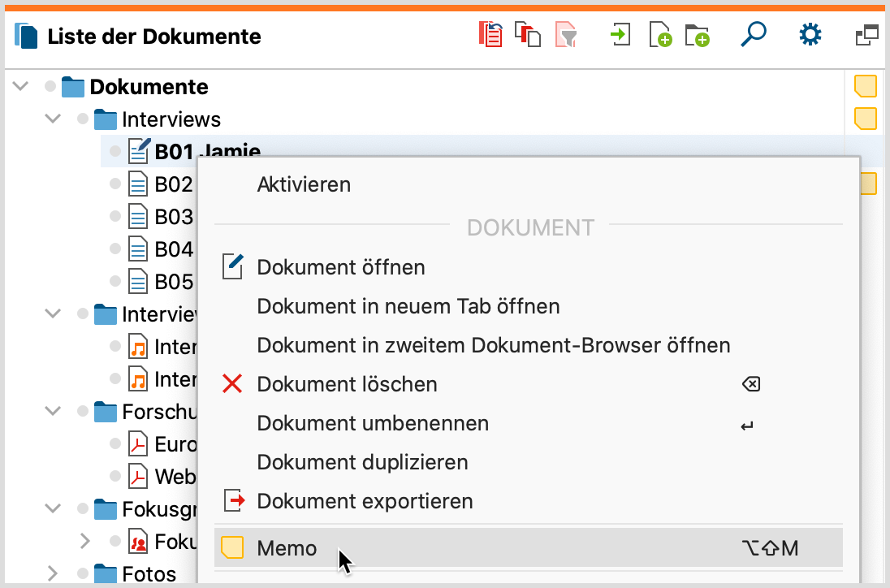890x588 pixels.
Task: Click Memo in the context menu
Action: point(528,547)
